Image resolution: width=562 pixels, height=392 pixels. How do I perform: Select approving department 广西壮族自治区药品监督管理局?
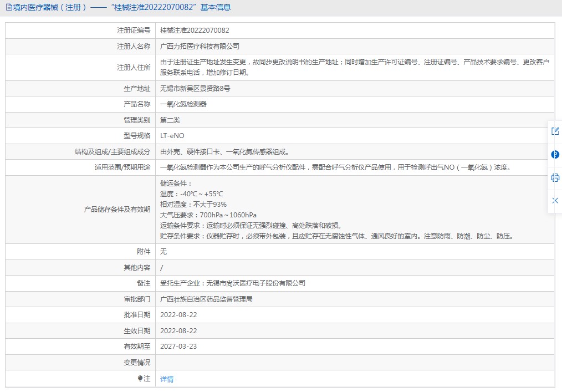(206, 299)
